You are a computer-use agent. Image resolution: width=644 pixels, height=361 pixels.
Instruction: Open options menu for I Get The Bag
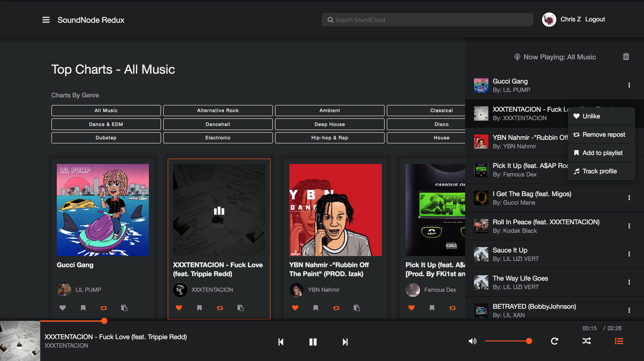point(629,198)
